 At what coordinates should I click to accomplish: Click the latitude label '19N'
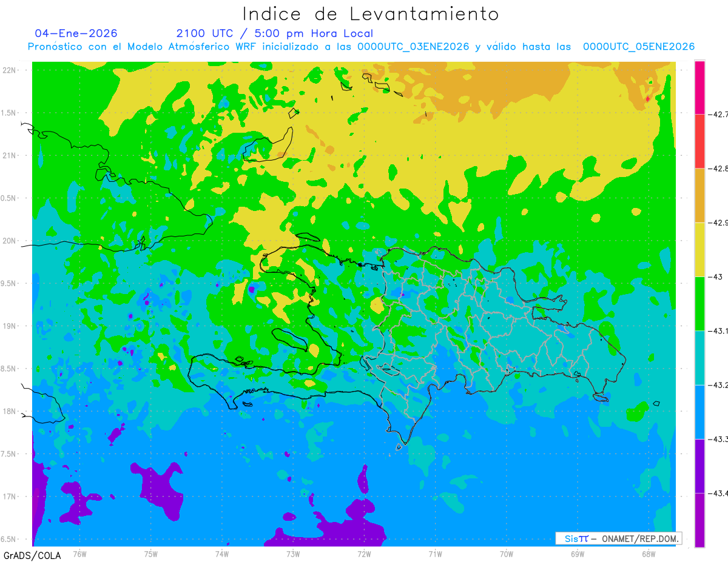point(9,326)
